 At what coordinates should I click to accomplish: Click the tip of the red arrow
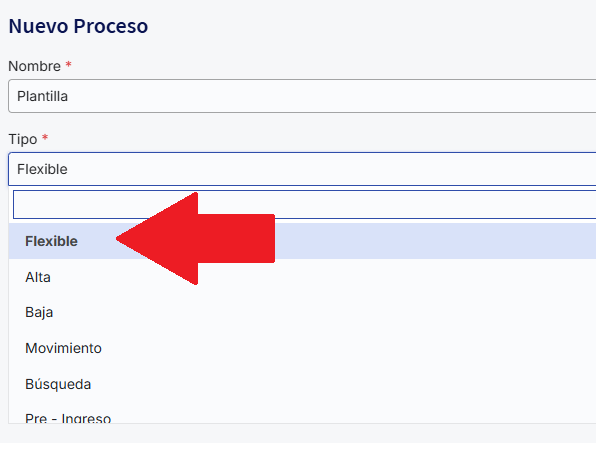119,239
